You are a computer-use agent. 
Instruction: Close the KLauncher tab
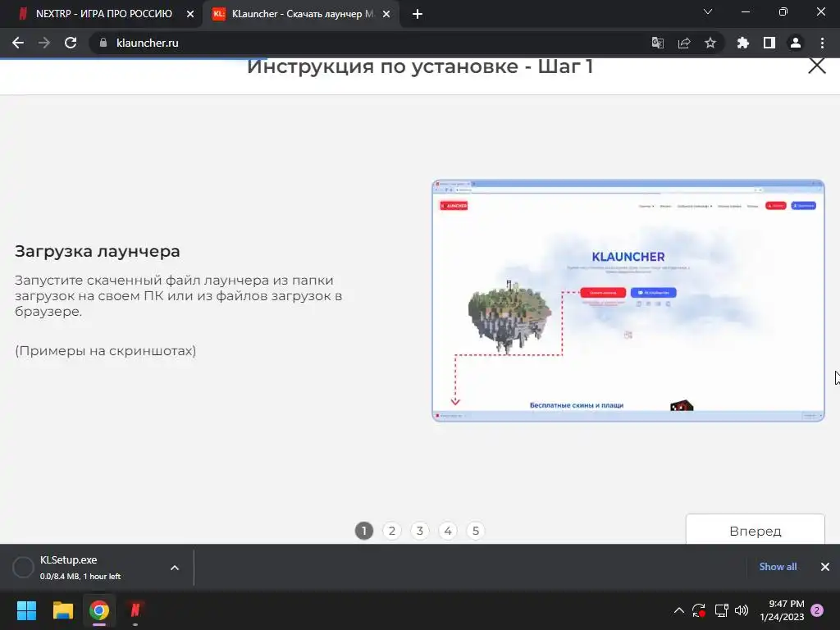386,14
